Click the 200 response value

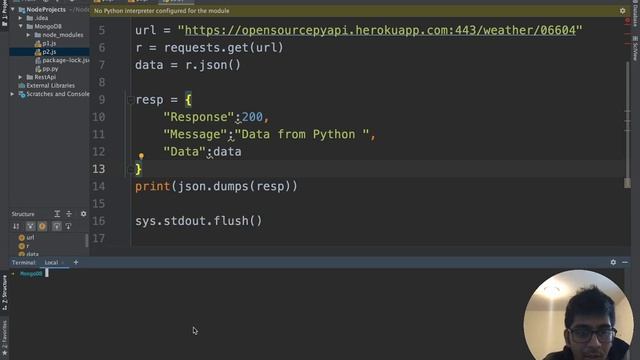(252, 117)
